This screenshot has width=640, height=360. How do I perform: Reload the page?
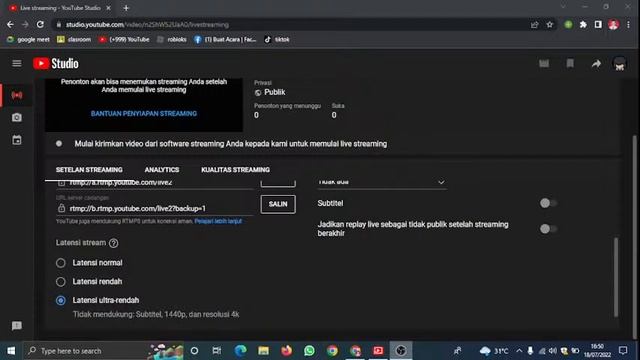(40, 24)
